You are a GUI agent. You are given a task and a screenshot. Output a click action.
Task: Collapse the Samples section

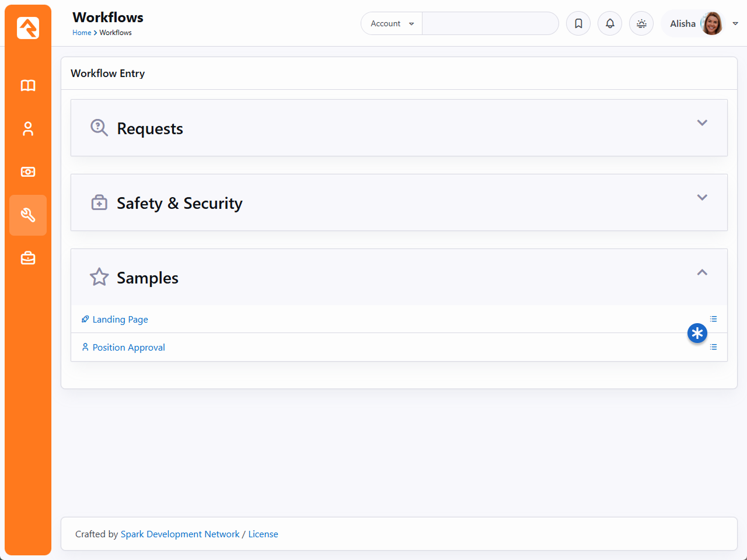pyautogui.click(x=702, y=272)
